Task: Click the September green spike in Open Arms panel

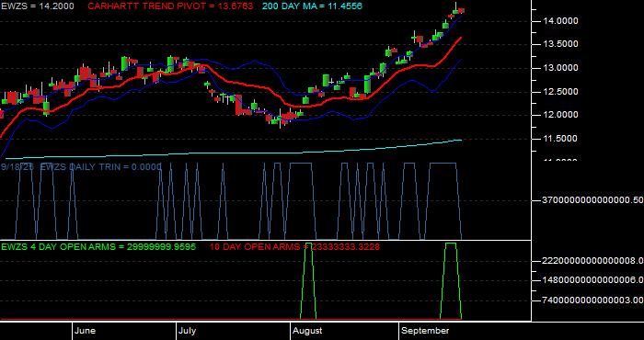Action: click(451, 281)
